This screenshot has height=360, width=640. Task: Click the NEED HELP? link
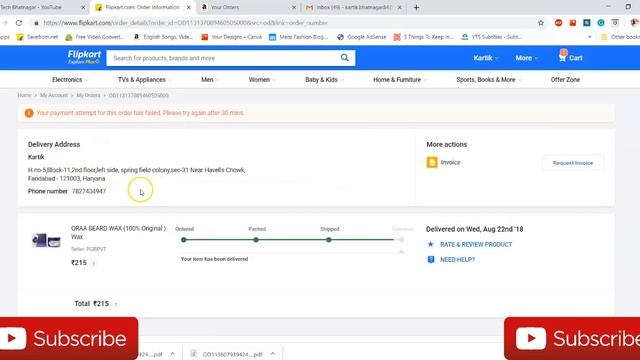coord(457,260)
